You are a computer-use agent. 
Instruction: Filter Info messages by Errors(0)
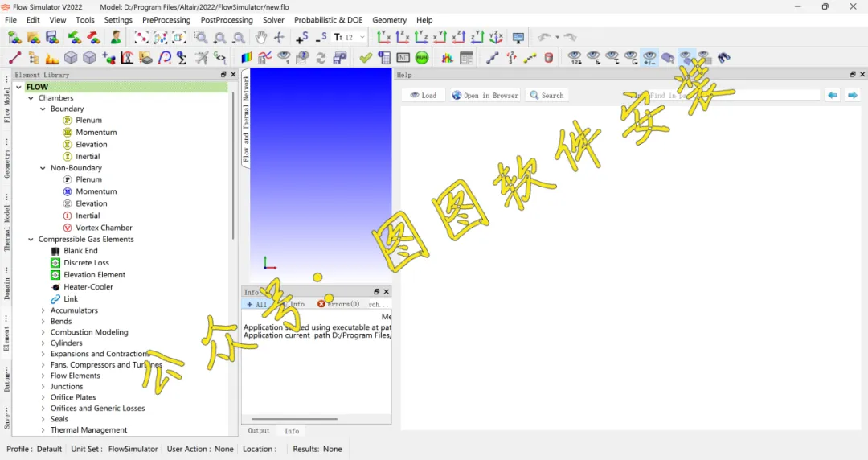[x=338, y=304]
